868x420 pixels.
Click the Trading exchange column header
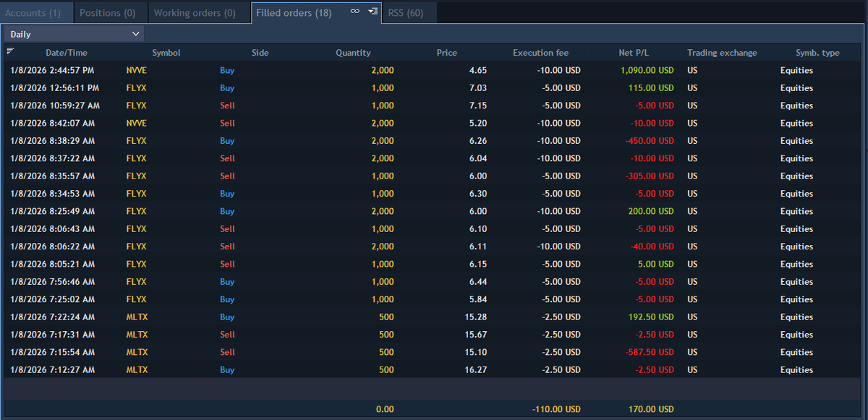[x=722, y=53]
